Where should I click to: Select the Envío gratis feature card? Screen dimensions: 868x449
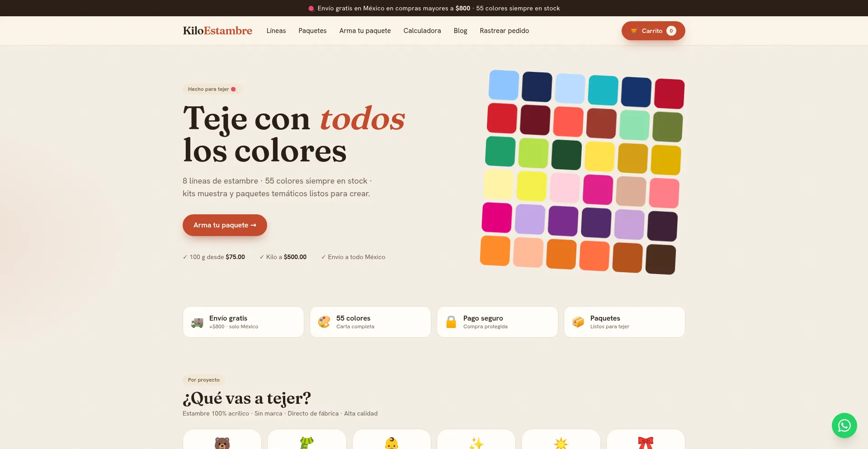coord(243,322)
